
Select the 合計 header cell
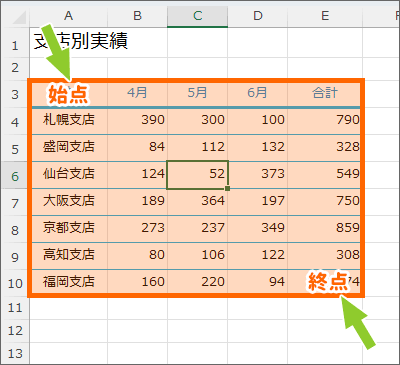pyautogui.click(x=325, y=94)
